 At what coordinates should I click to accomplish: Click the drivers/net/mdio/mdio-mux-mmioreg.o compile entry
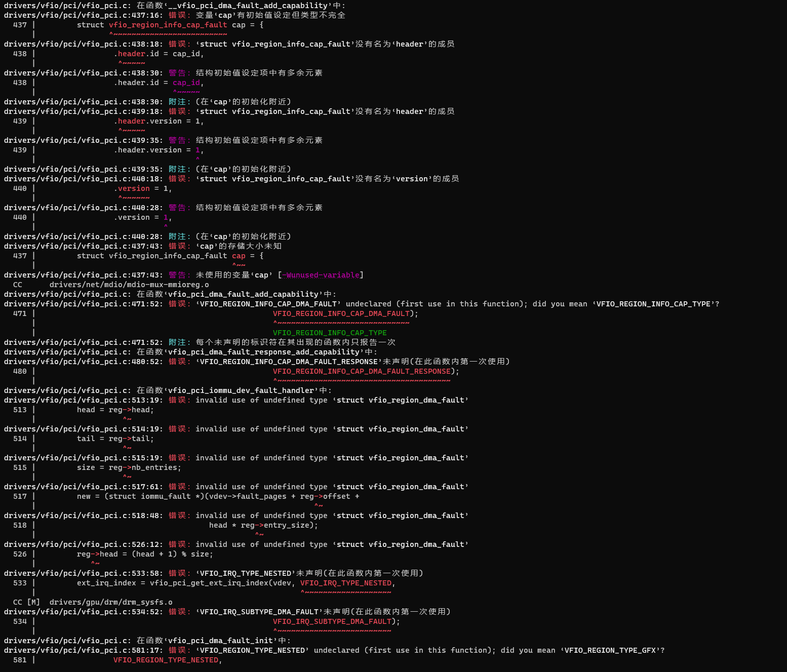129,285
